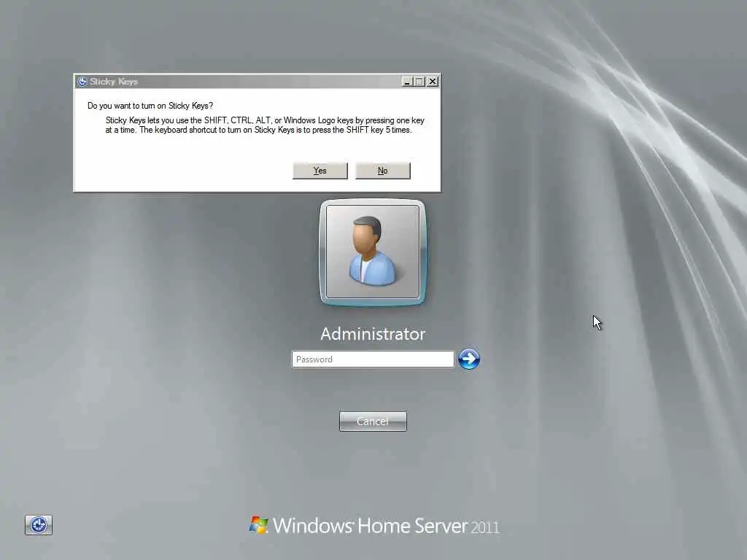Image resolution: width=747 pixels, height=560 pixels.
Task: Select the Administrator user picture
Action: click(373, 252)
